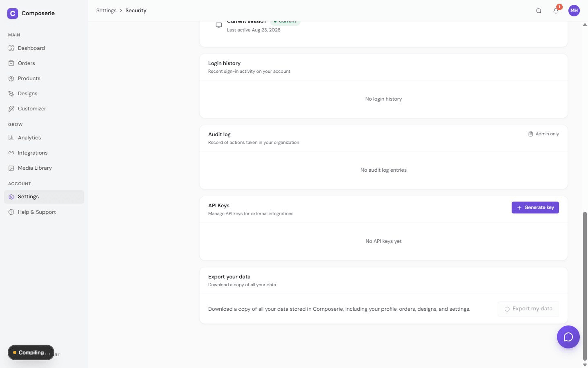Screen dimensions: 588x368
Task: Click the Export your data heading
Action: (x=229, y=277)
